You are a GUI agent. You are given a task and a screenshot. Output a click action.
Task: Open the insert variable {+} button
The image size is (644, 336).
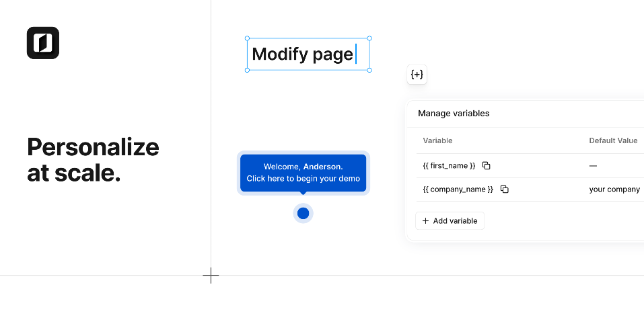pos(417,75)
